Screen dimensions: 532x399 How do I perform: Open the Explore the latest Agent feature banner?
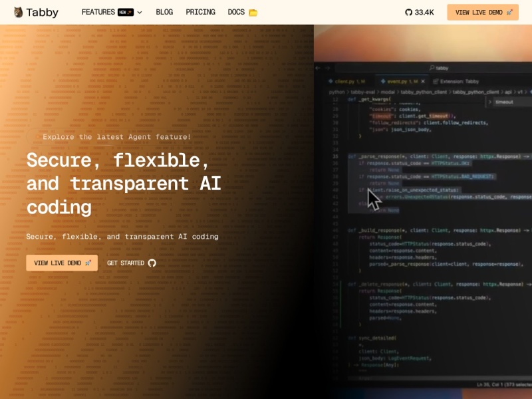point(116,137)
